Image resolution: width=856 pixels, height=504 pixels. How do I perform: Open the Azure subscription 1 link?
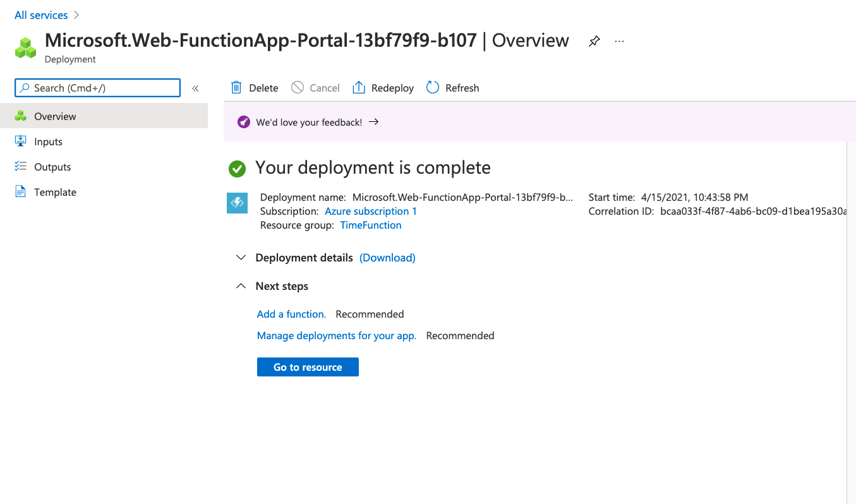pyautogui.click(x=371, y=211)
